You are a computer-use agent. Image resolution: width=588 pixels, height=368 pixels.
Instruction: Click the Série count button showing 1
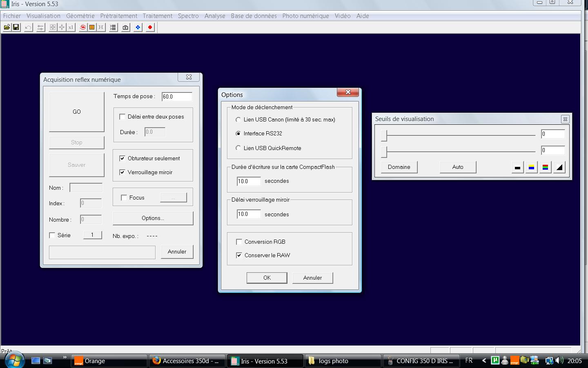coord(92,235)
